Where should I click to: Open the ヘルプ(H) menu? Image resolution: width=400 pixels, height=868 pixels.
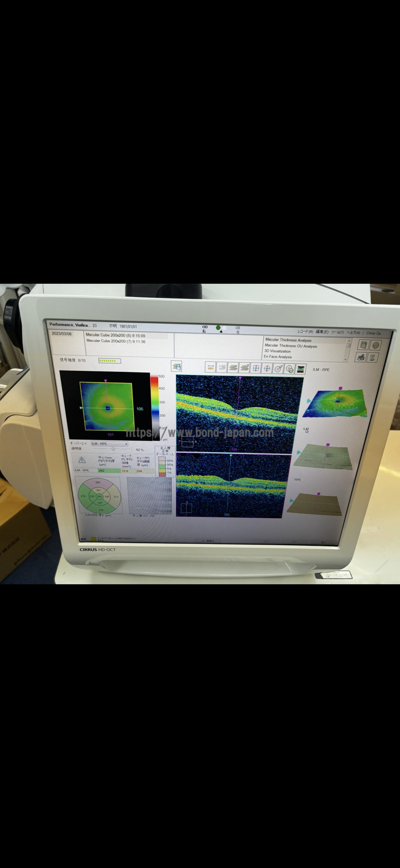[353, 332]
